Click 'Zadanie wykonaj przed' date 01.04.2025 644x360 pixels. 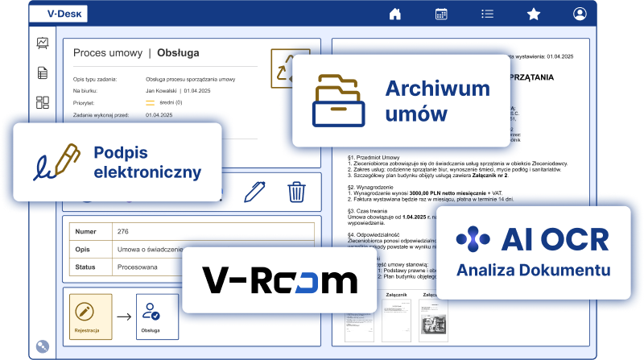159,115
